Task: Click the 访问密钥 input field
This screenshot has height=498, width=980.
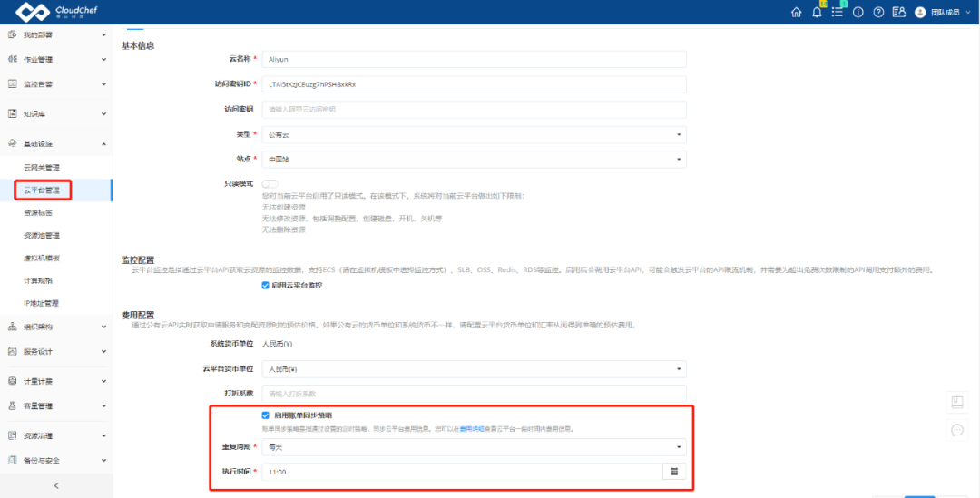Action: [474, 110]
